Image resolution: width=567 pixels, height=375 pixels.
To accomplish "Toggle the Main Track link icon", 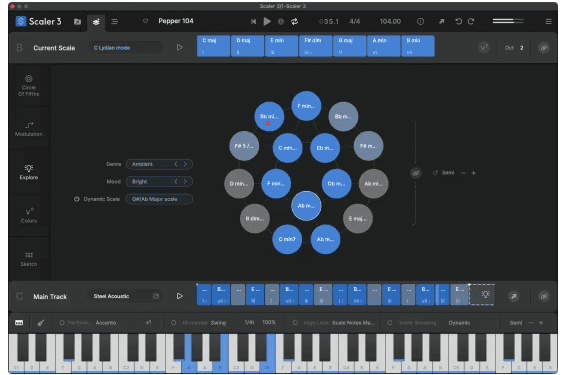I will 543,296.
